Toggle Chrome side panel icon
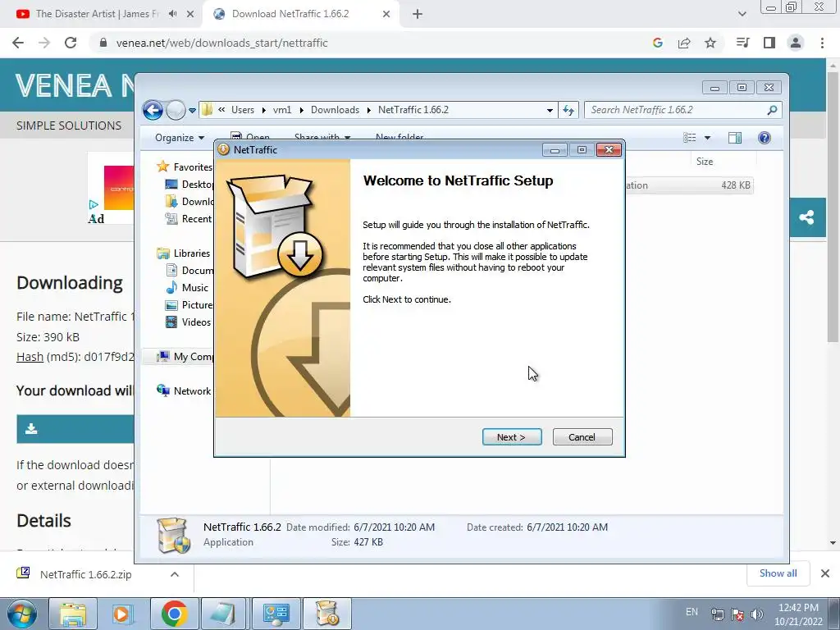This screenshot has height=630, width=840. click(769, 43)
